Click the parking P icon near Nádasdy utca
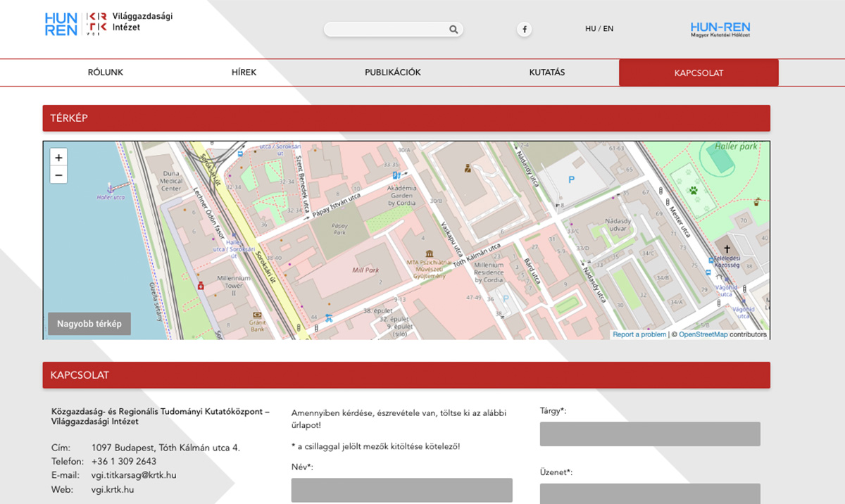The width and height of the screenshot is (845, 504). tap(571, 180)
